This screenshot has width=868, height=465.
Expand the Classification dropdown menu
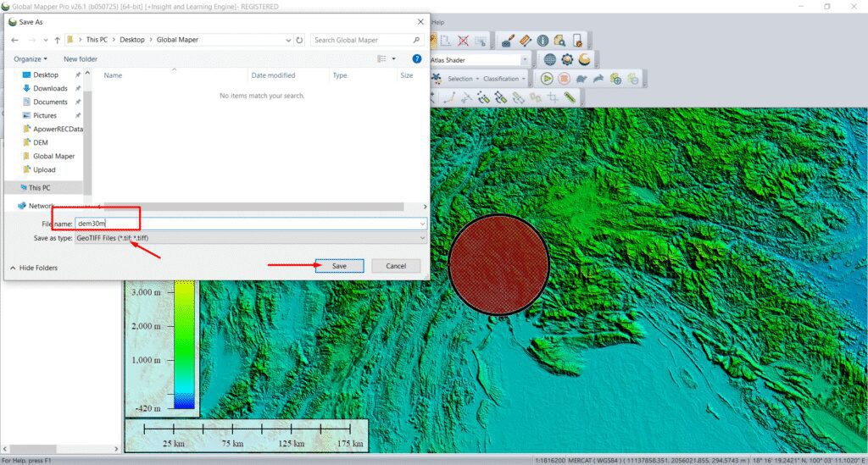pos(504,79)
